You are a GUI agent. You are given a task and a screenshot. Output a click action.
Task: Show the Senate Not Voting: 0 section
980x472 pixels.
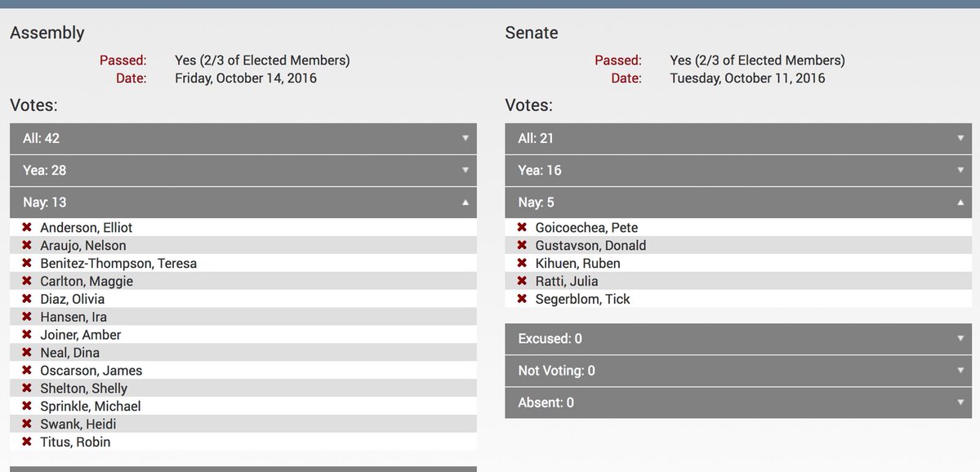tap(738, 371)
